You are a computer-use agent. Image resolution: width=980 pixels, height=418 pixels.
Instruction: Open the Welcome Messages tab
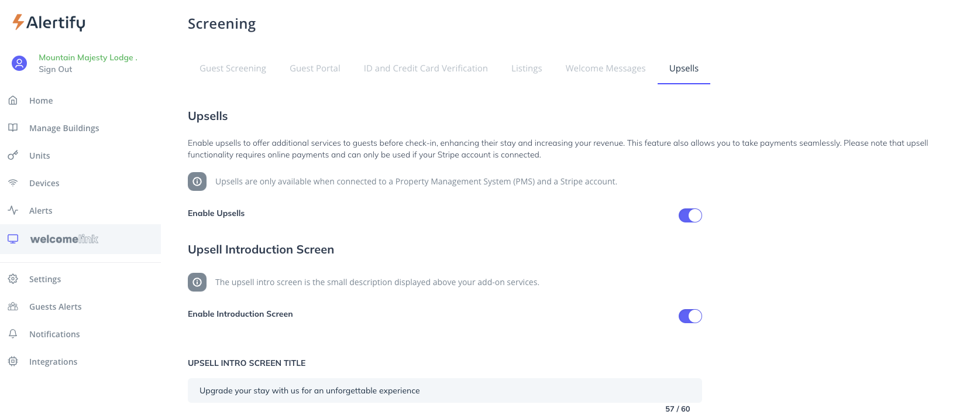click(606, 68)
